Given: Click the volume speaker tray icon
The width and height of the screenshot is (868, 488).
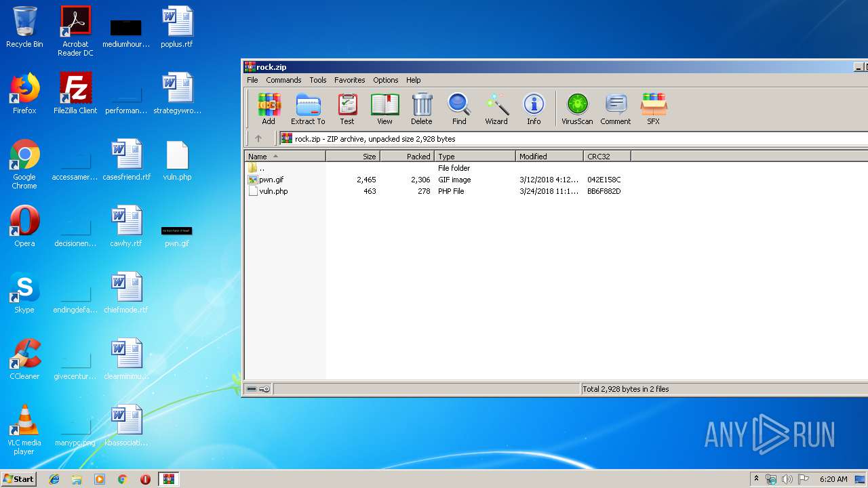Looking at the screenshot, I should pos(787,479).
